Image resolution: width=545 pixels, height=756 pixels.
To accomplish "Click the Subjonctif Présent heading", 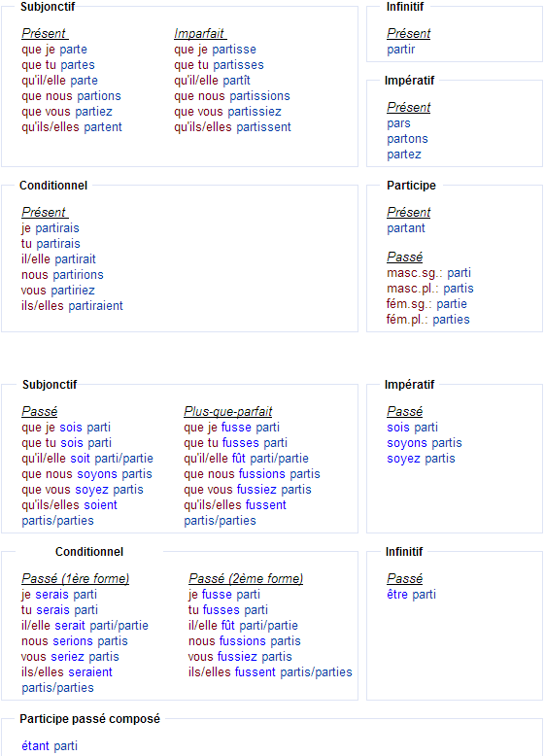I will (45, 33).
